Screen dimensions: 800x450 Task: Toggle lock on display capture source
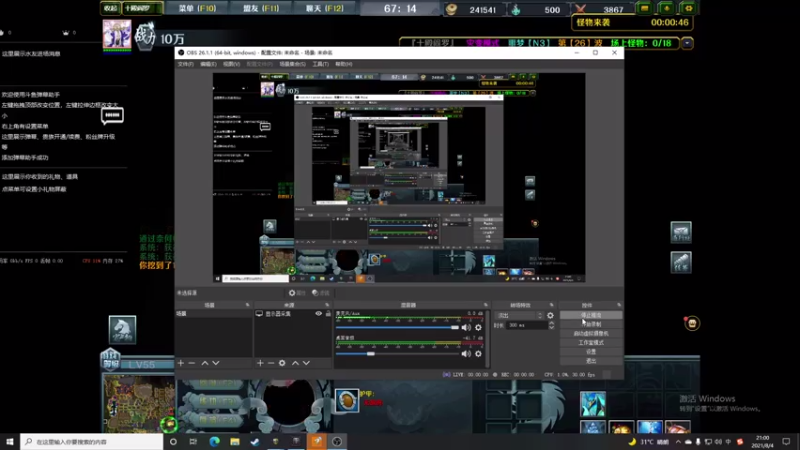328,313
